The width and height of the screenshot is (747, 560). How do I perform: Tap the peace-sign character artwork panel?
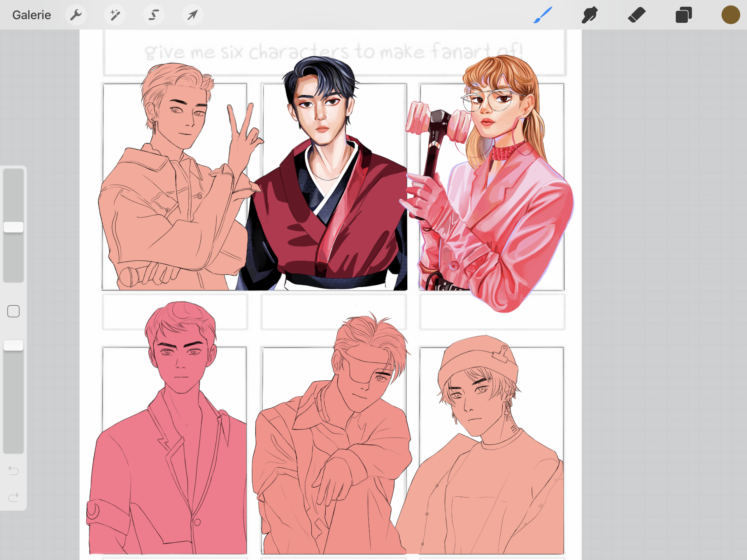click(175, 187)
